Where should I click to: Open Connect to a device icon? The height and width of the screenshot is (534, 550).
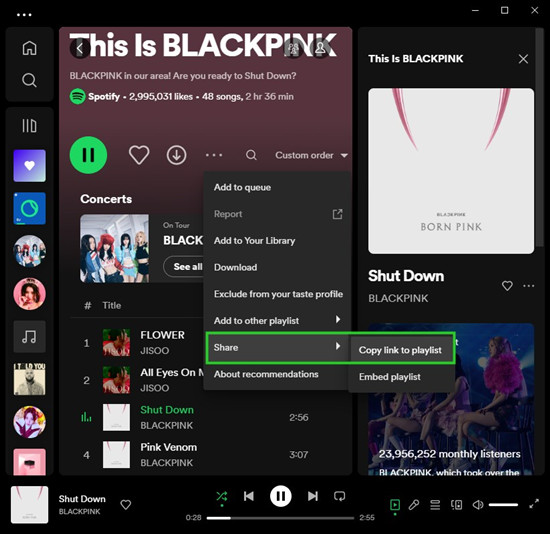click(x=456, y=505)
